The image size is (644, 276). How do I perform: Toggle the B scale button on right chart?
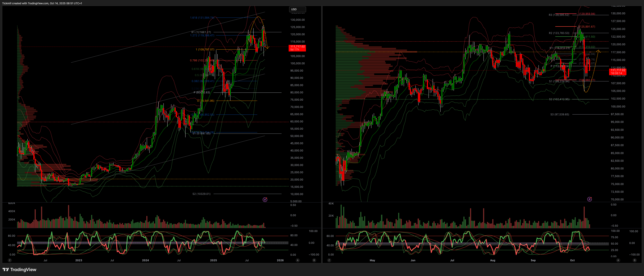click(x=635, y=260)
